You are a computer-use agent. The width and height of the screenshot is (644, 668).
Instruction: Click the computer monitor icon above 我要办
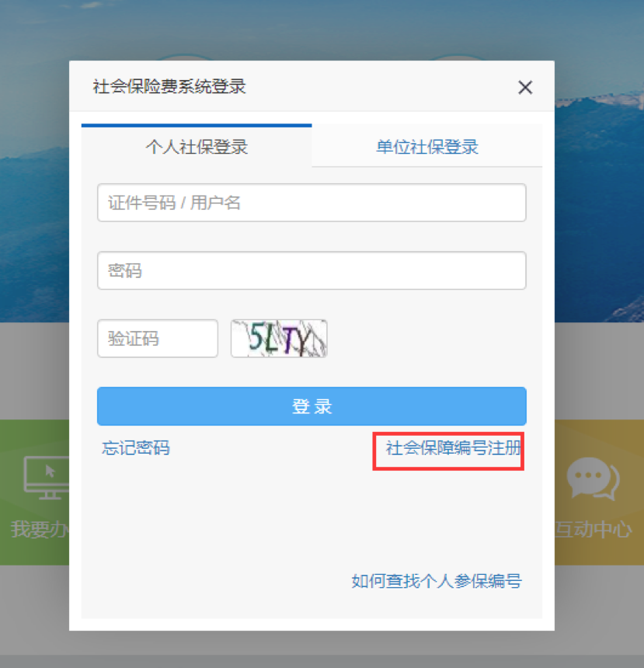pos(47,478)
